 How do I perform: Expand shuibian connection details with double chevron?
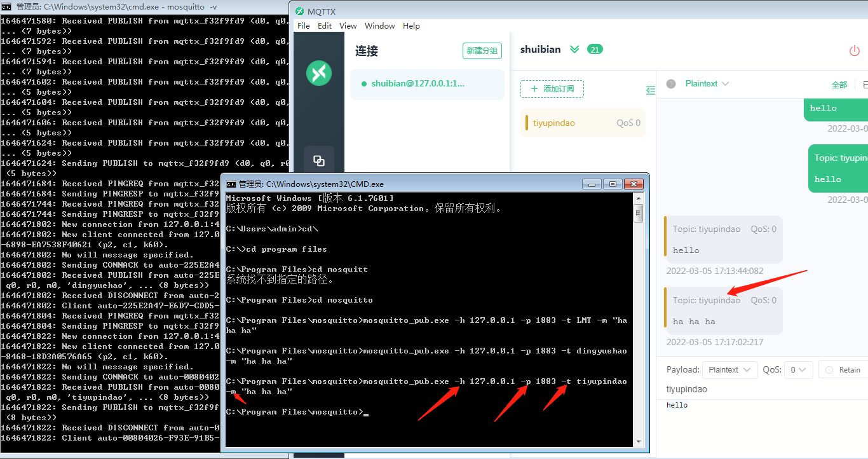(x=574, y=50)
